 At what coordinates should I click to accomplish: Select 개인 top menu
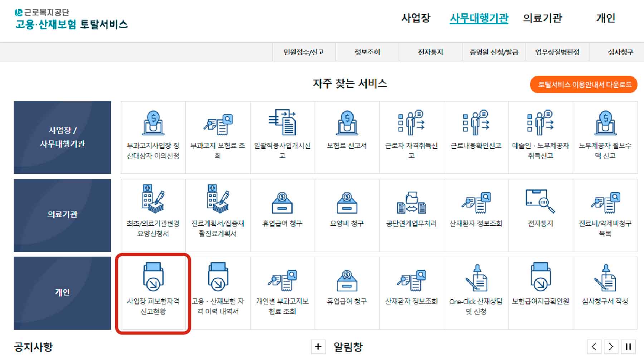(606, 18)
